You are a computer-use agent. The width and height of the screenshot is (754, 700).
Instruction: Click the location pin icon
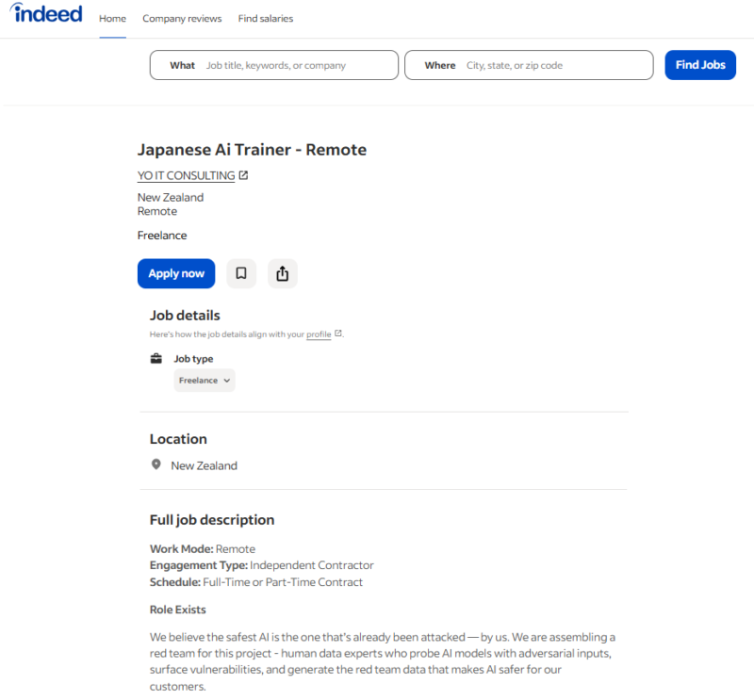click(x=156, y=465)
